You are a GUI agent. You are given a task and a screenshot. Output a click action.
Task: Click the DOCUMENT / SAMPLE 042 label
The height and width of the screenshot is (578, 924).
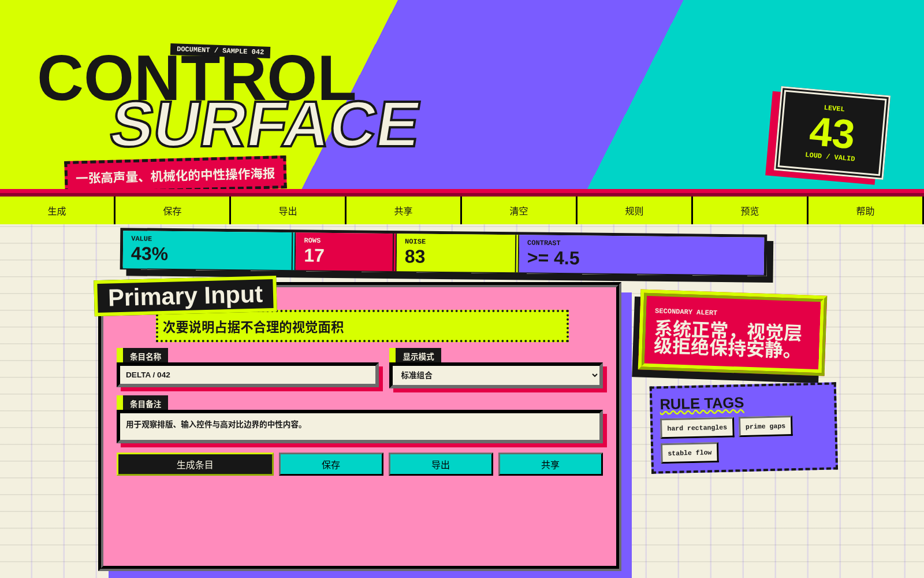[x=220, y=50]
